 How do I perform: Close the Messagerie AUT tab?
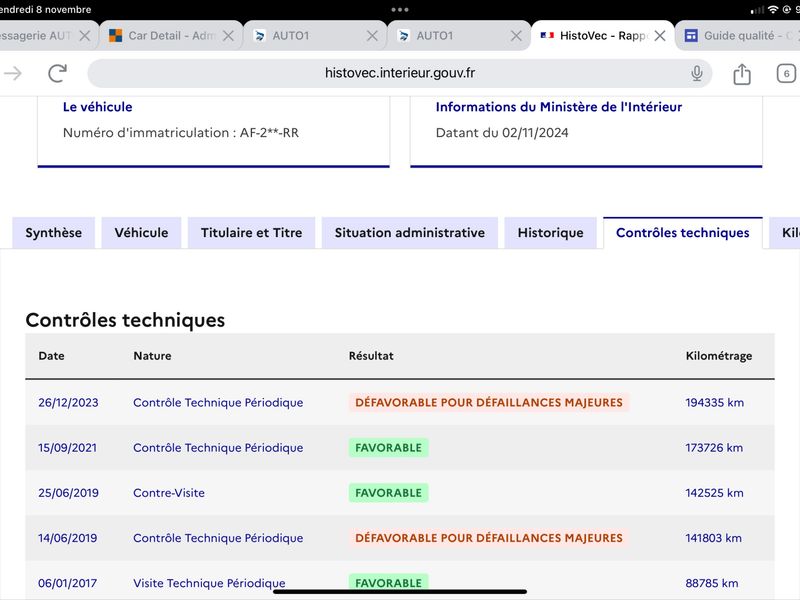pyautogui.click(x=85, y=36)
